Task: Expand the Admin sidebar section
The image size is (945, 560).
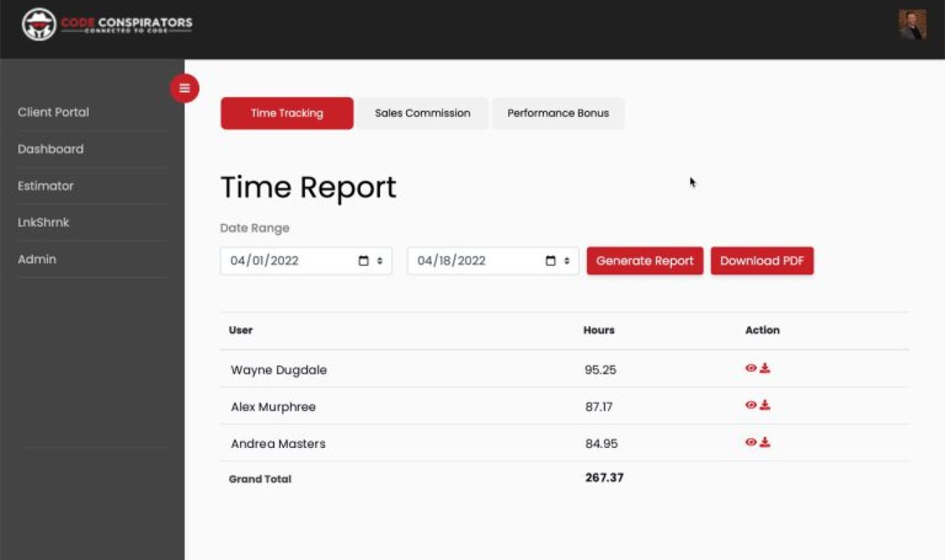Action: click(x=37, y=259)
